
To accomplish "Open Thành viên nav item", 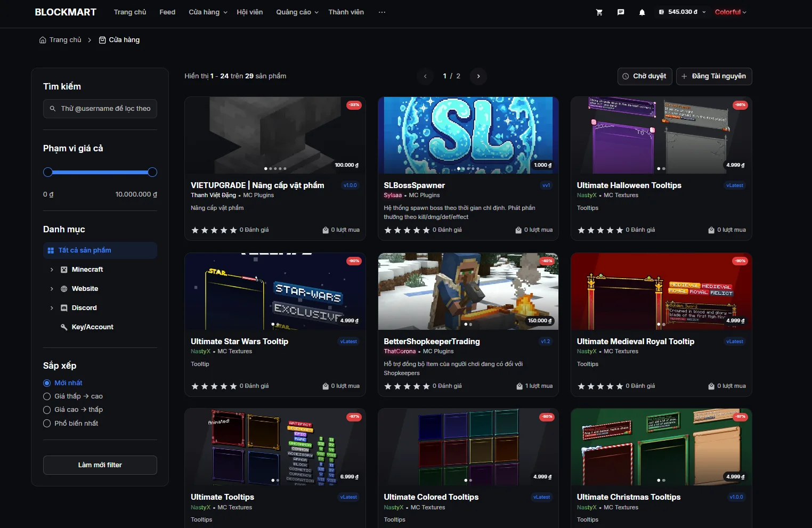I will [346, 12].
